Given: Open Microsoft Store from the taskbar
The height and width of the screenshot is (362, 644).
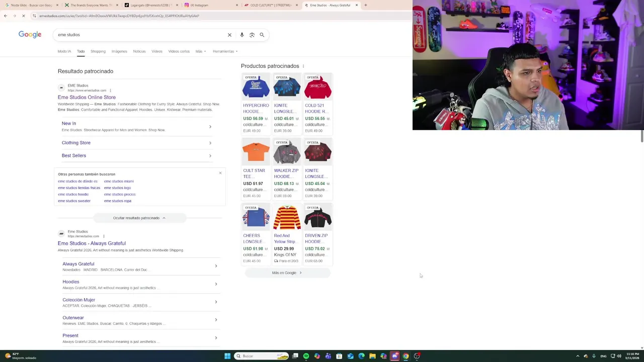Looking at the screenshot, I should tap(339, 356).
